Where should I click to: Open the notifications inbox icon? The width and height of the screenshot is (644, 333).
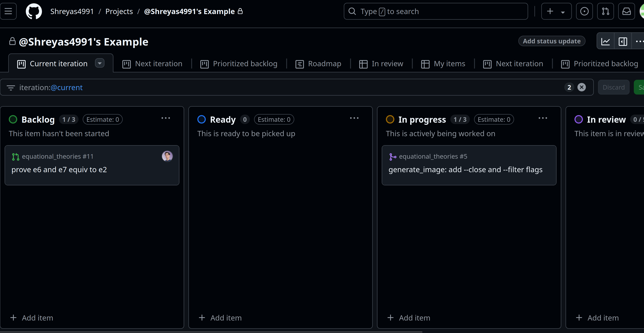tap(626, 11)
